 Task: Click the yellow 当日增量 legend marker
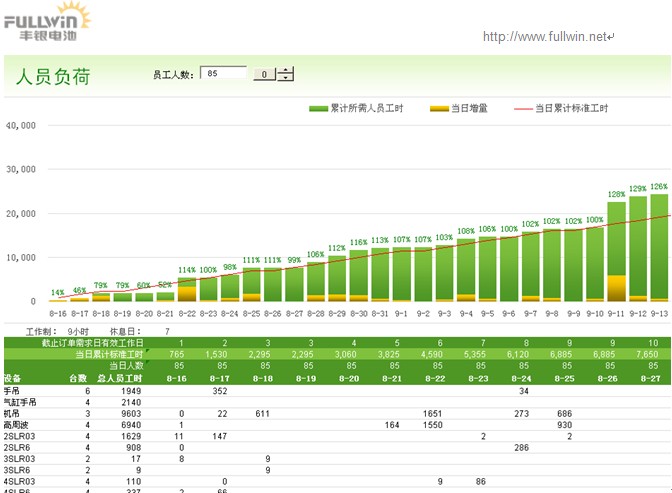click(437, 108)
